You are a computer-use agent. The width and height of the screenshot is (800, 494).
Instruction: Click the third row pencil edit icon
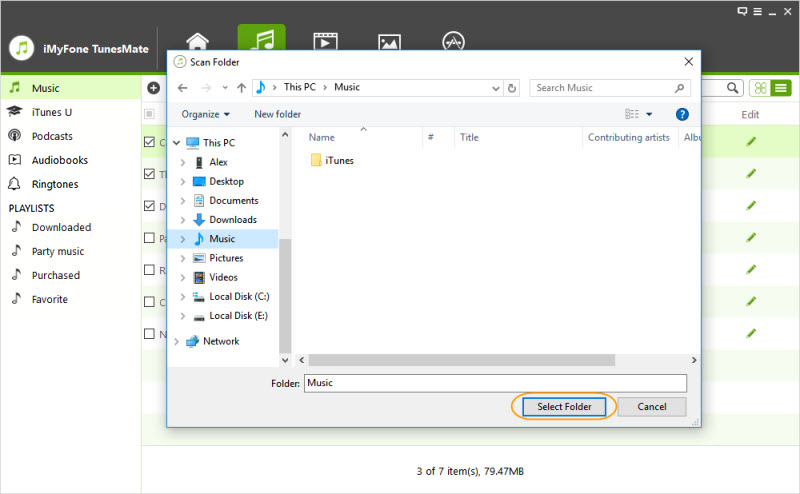click(751, 205)
